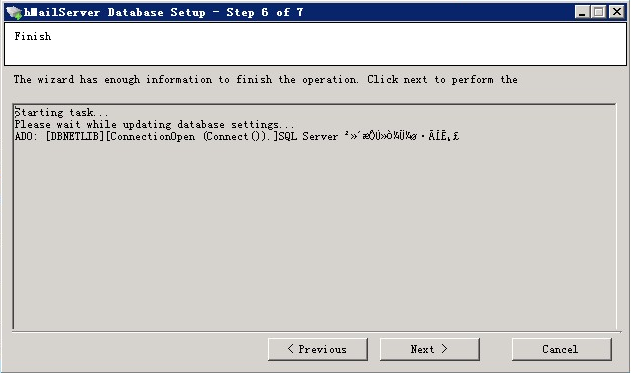Viewport: 632px width, 373px height.
Task: Minimize the Database Setup window
Action: coord(581,12)
